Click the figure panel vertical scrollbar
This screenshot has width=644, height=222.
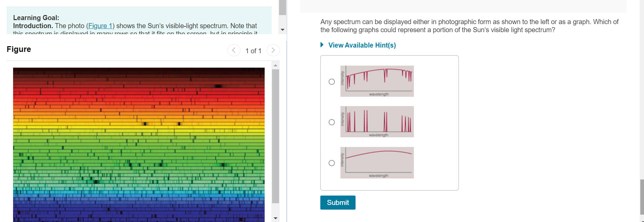point(275,136)
